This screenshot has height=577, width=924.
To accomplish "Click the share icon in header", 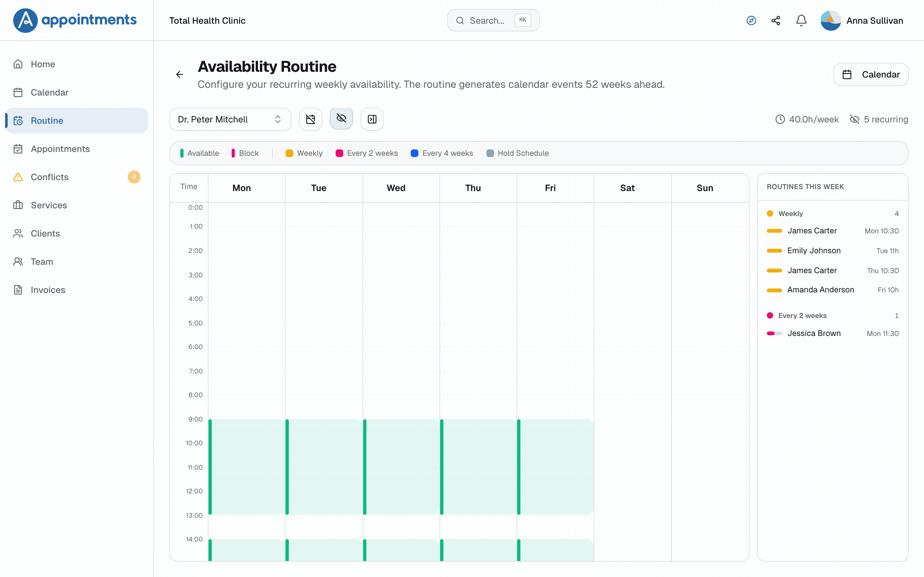I will 775,21.
